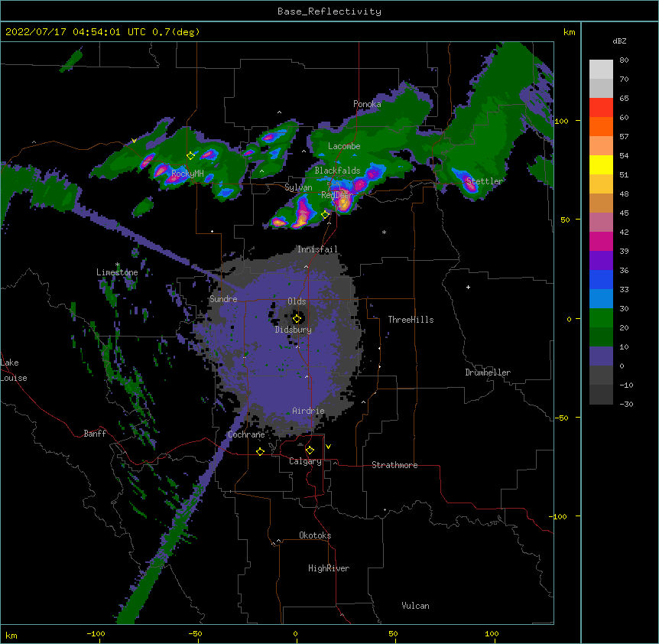Pick the bright yellow legend swatch
Image resolution: width=659 pixels, height=644 pixels.
coord(601,164)
